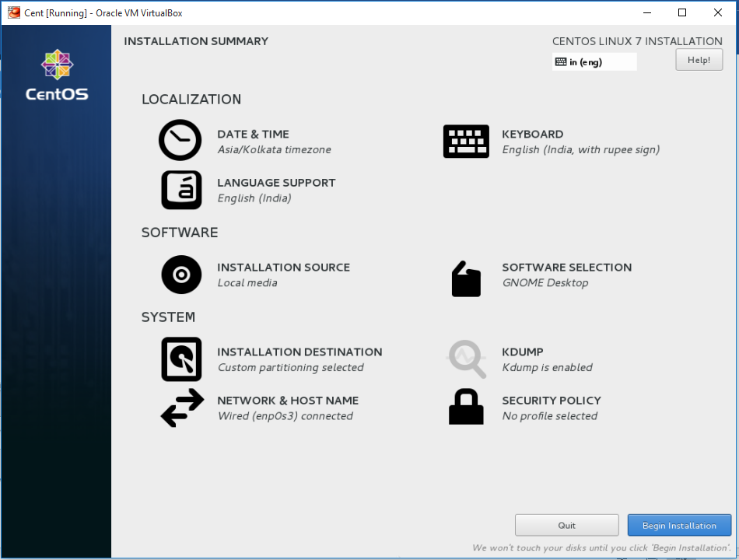Click SOFTWARE SELECTION heading text
Viewport: 739px width, 560px height.
pyautogui.click(x=567, y=268)
